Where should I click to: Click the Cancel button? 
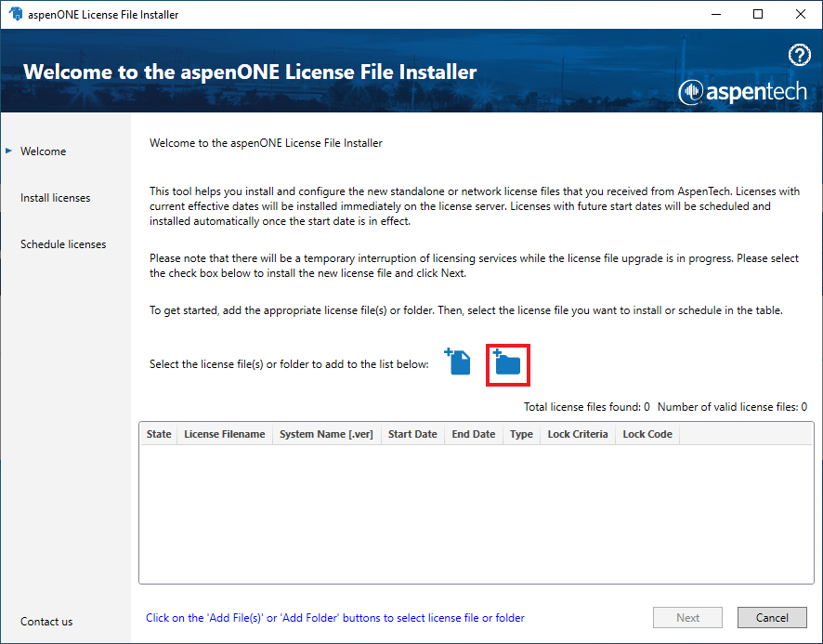(x=772, y=618)
